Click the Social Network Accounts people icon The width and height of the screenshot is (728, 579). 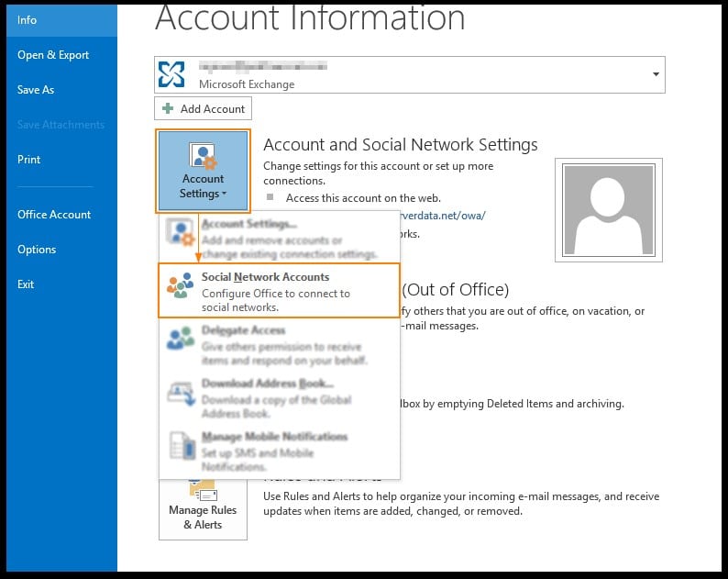pos(180,285)
